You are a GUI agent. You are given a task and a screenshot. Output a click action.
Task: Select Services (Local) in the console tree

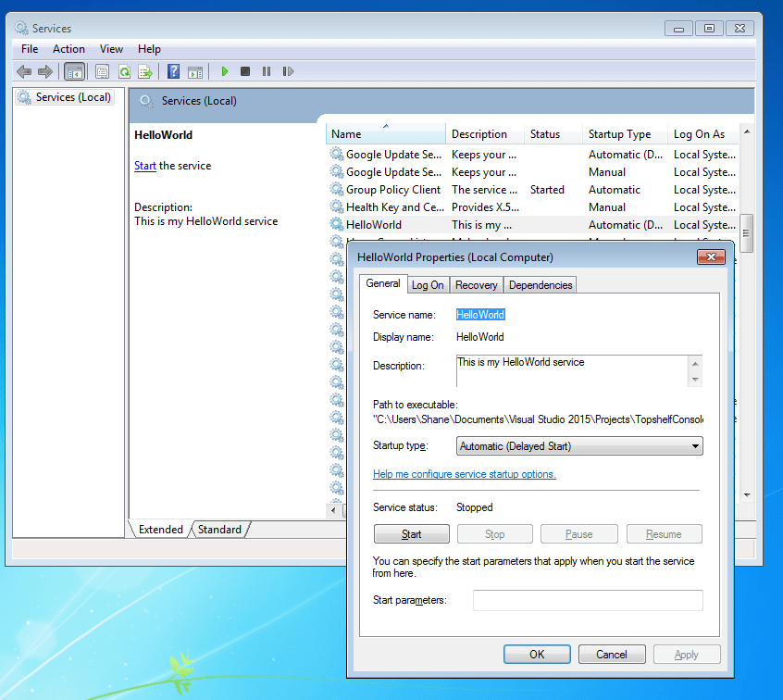(x=72, y=97)
